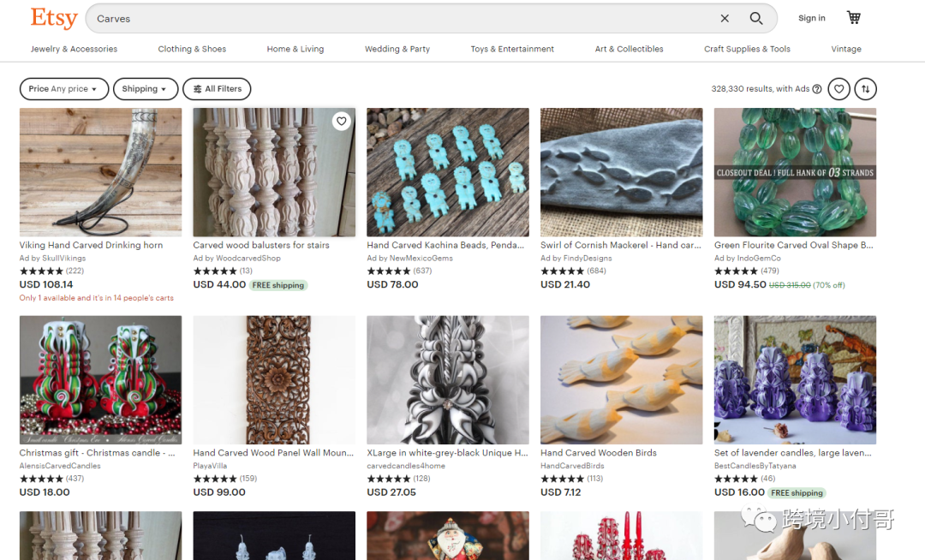Open Wedding & Party category

(x=397, y=49)
